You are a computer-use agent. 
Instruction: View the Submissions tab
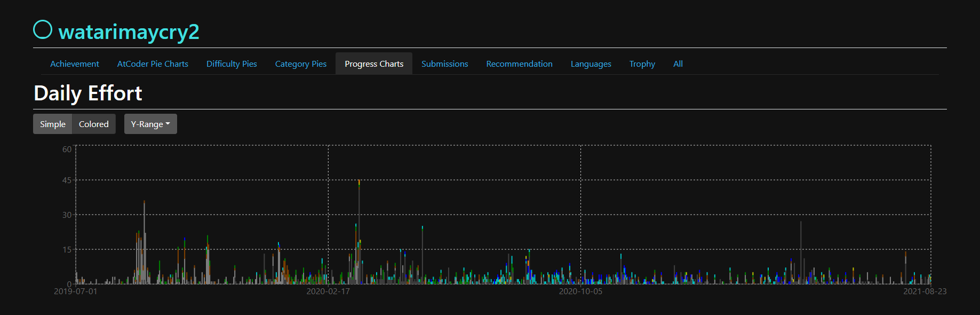445,64
